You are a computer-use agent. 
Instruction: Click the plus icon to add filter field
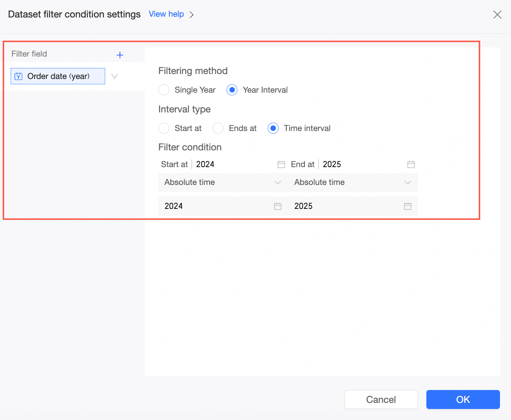(x=120, y=55)
